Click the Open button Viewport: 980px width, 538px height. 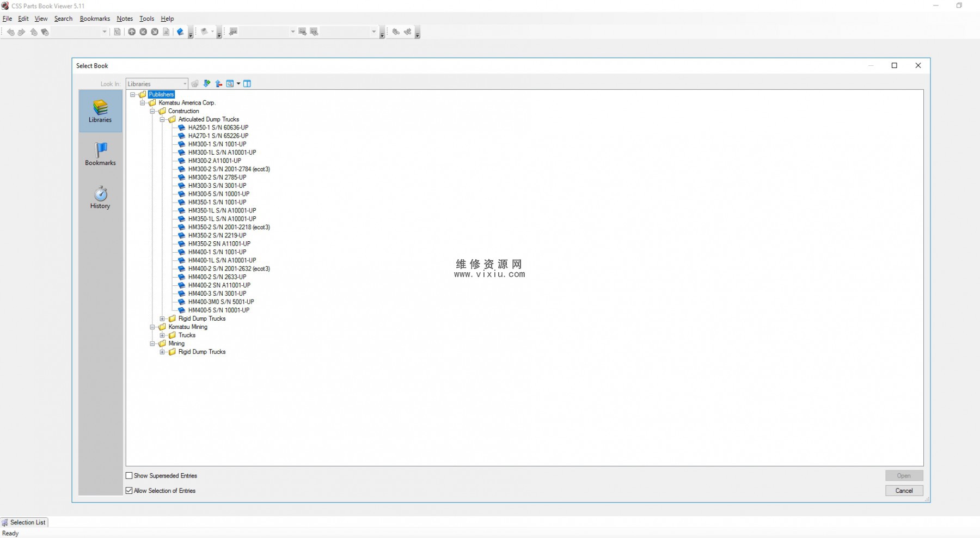(x=904, y=475)
